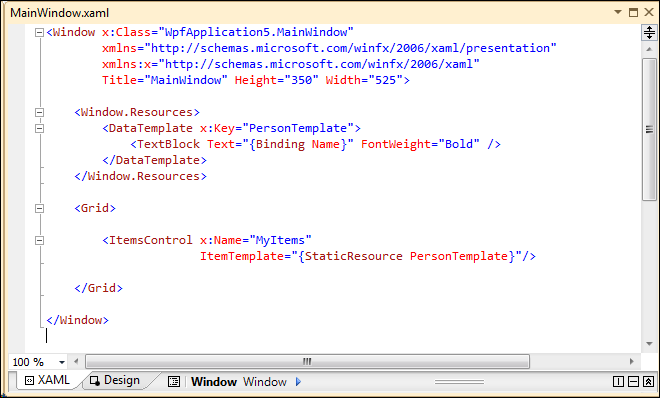Click the xmlns:x attribute name
660x398 pixels.
point(126,64)
